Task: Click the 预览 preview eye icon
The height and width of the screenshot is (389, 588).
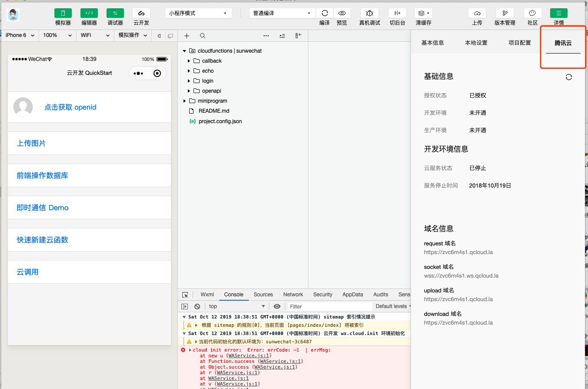Action: (342, 13)
